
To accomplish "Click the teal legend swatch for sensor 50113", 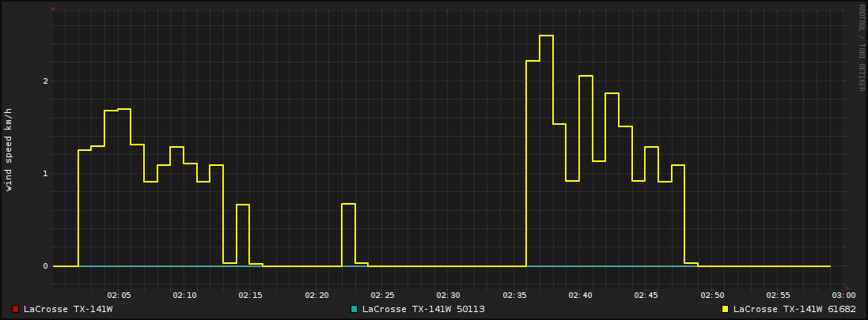I will (354, 309).
